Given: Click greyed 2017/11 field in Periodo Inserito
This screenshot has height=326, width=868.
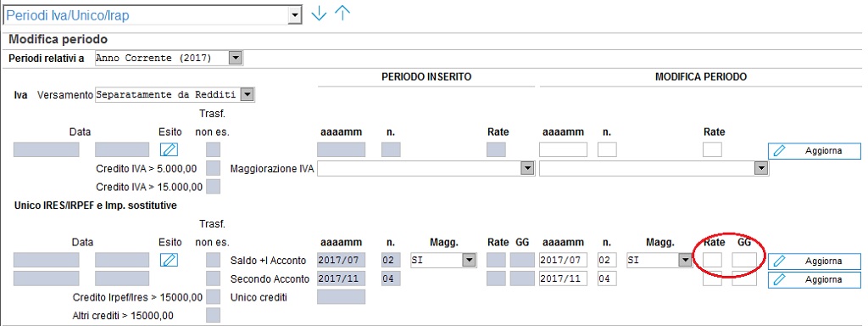Looking at the screenshot, I should [x=341, y=278].
